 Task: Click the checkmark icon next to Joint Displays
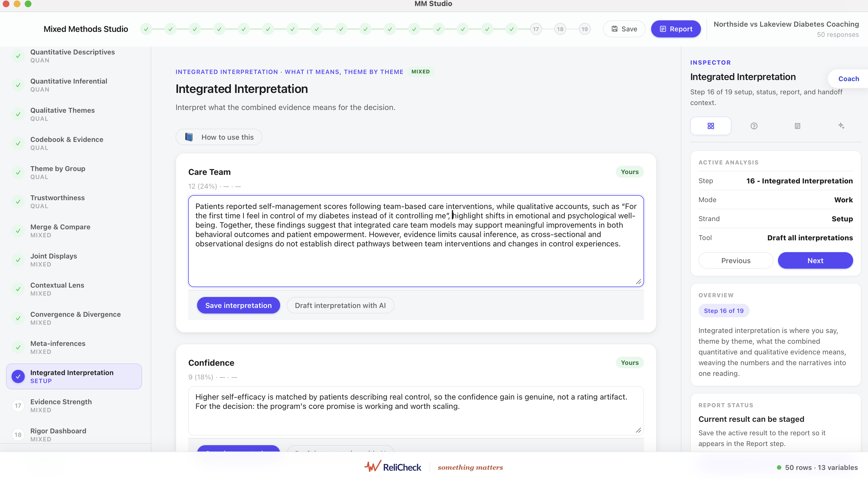tap(18, 260)
